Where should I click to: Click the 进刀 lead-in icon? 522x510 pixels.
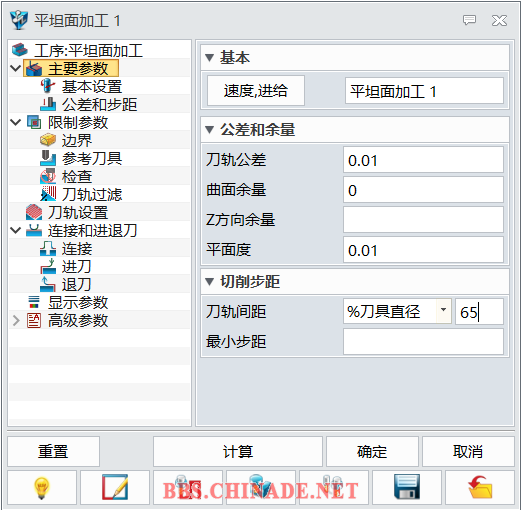48,266
